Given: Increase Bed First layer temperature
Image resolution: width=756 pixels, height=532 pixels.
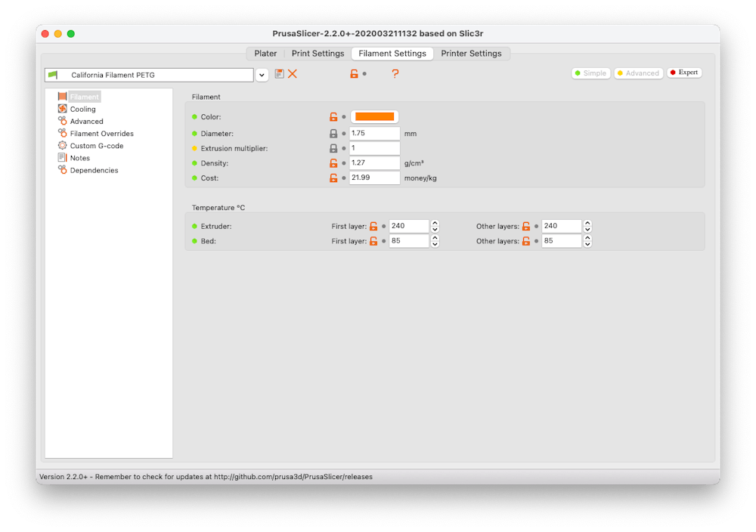Looking at the screenshot, I should (435, 238).
